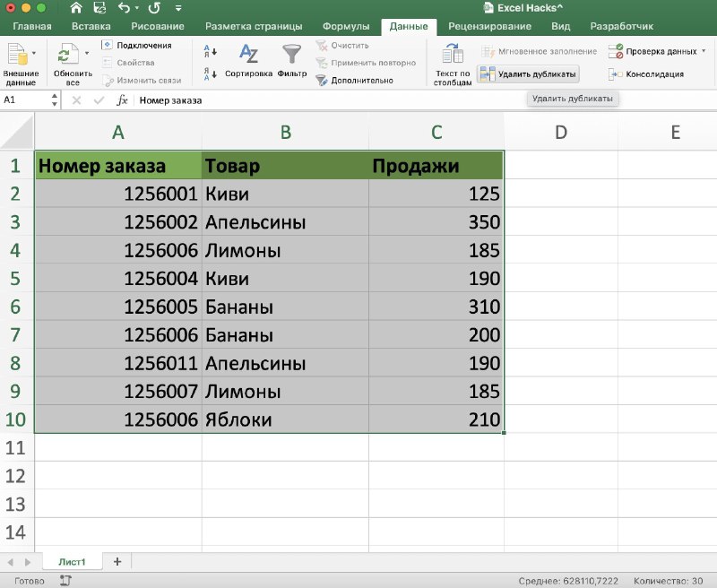Click the Обновить все icon

click(x=69, y=54)
